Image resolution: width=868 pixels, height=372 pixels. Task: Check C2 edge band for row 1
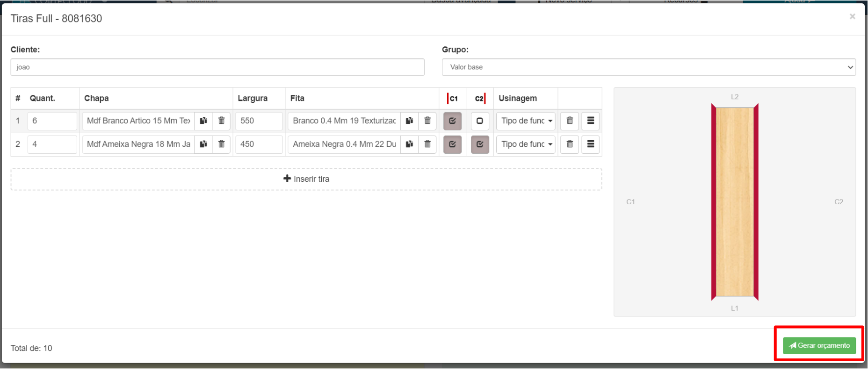pyautogui.click(x=480, y=121)
